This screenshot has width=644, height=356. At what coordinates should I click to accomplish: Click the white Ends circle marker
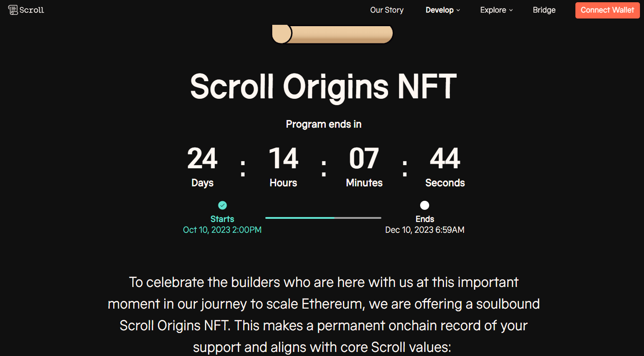425,205
